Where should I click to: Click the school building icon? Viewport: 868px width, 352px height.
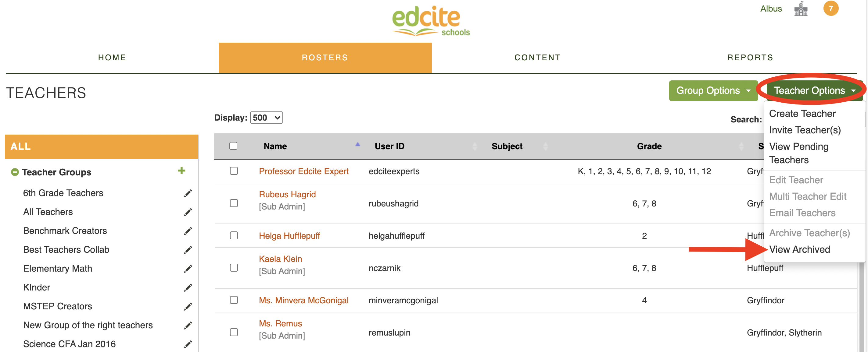pyautogui.click(x=801, y=9)
